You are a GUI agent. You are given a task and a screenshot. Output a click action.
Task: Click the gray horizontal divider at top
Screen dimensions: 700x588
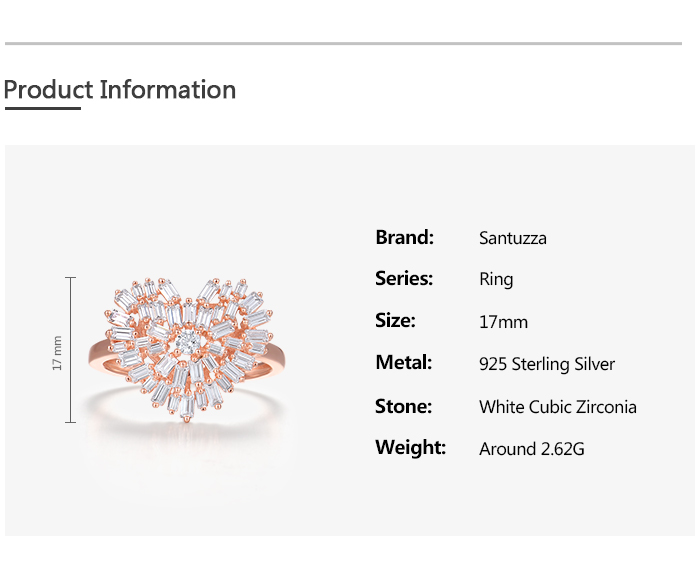pyautogui.click(x=343, y=44)
